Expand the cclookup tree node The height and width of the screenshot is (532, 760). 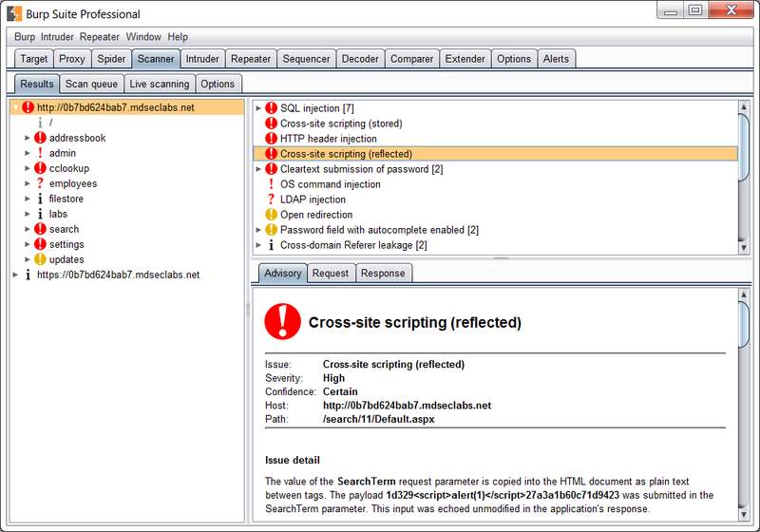28,168
